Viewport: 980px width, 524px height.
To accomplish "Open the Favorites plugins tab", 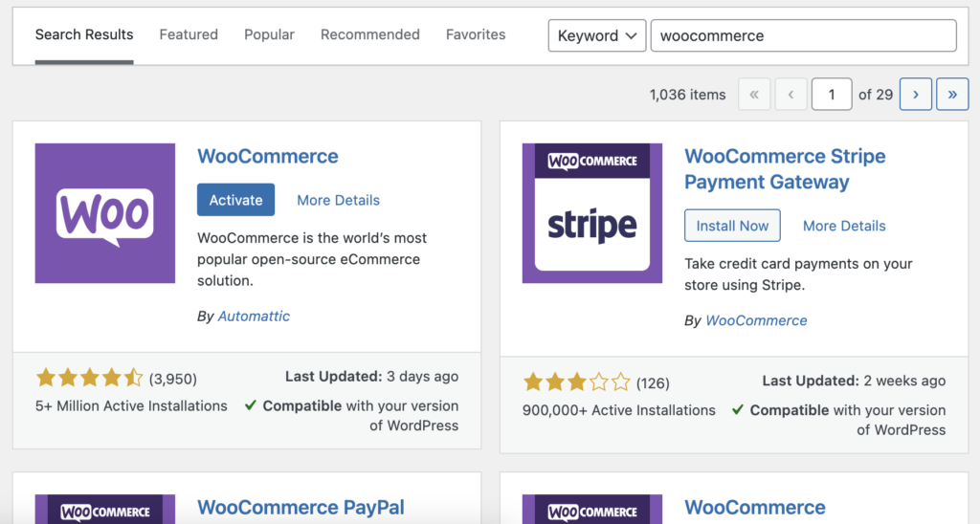I will (x=476, y=35).
